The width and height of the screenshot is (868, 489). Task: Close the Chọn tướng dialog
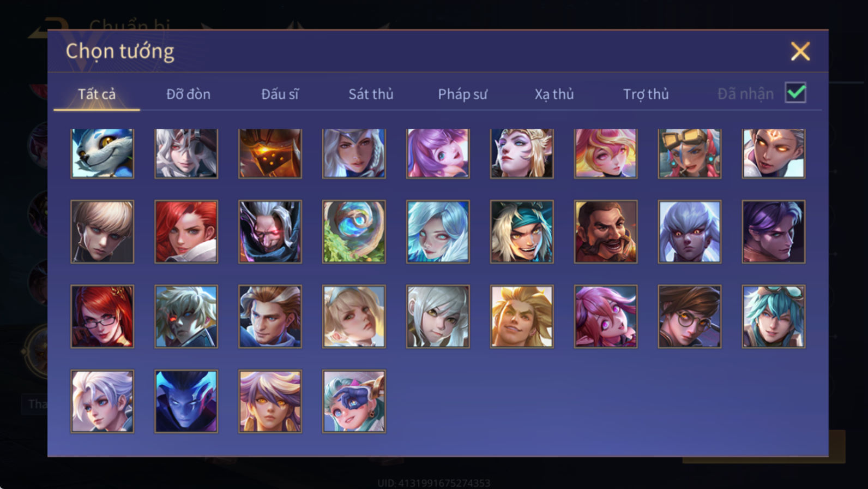point(800,51)
